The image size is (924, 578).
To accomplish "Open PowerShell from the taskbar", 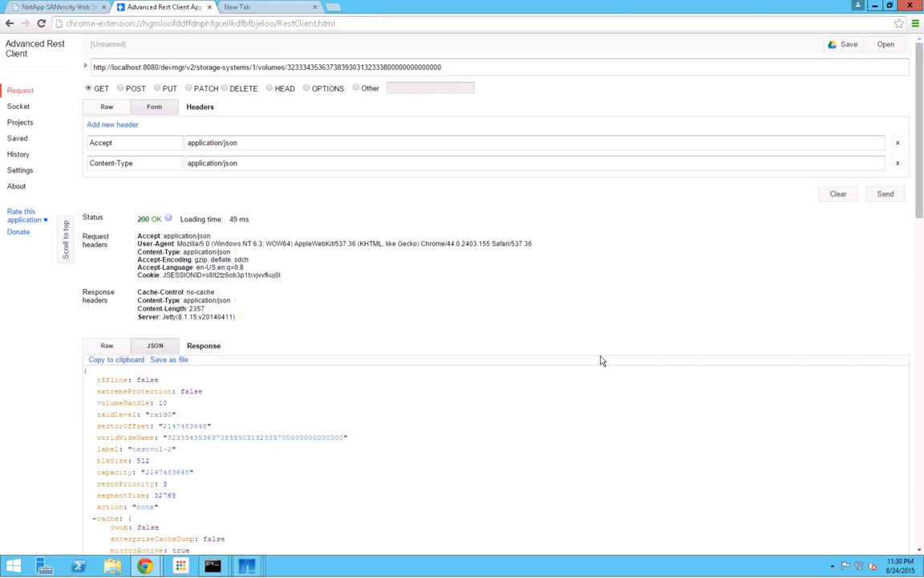I will (x=79, y=567).
